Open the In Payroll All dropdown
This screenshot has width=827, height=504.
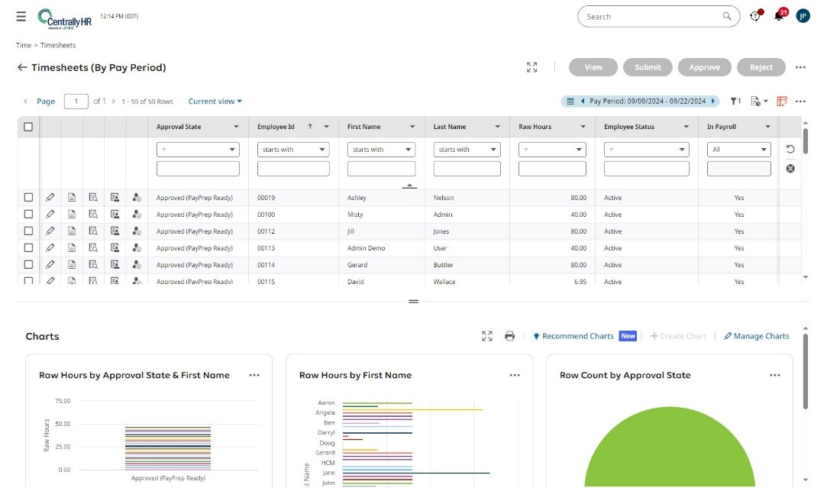tap(739, 150)
